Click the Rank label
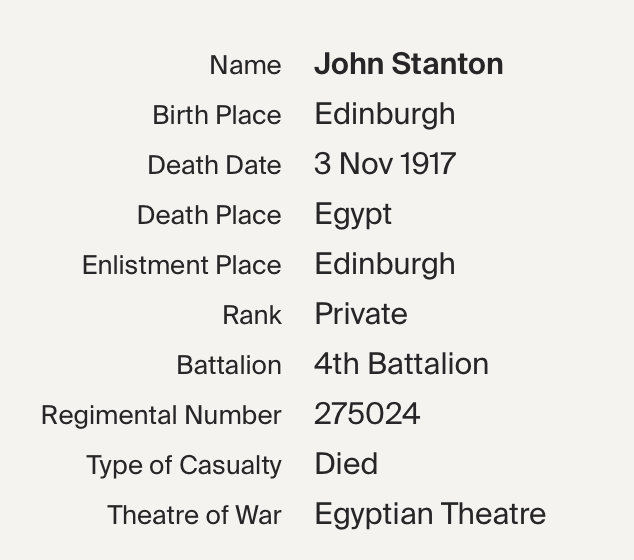Screen dimensions: 634x560 point(252,315)
